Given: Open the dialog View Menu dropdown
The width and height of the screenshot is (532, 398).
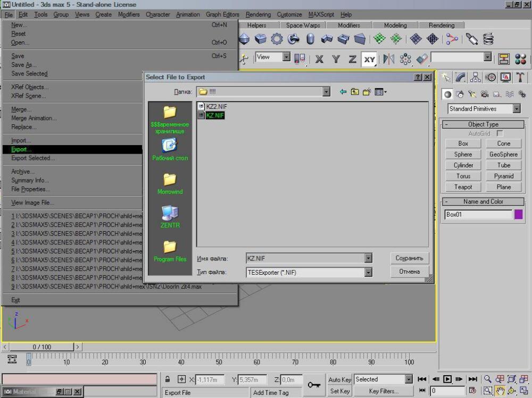Looking at the screenshot, I should pyautogui.click(x=381, y=92).
